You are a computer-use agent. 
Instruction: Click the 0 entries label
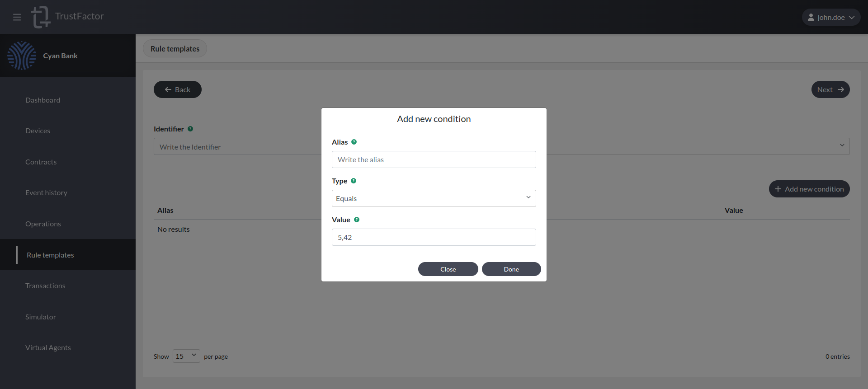[838, 356]
